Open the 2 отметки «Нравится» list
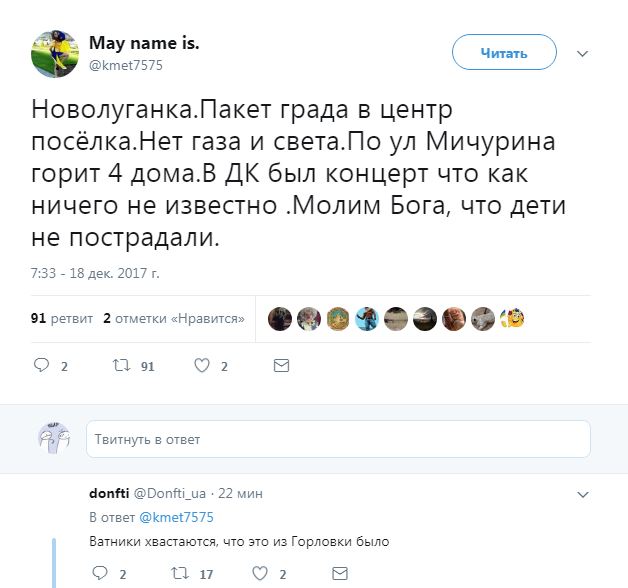Image resolution: width=628 pixels, height=588 pixels. 175,319
